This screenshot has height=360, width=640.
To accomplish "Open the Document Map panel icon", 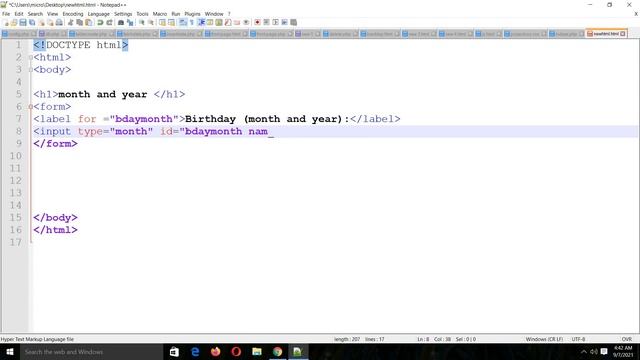I will pos(219,22).
